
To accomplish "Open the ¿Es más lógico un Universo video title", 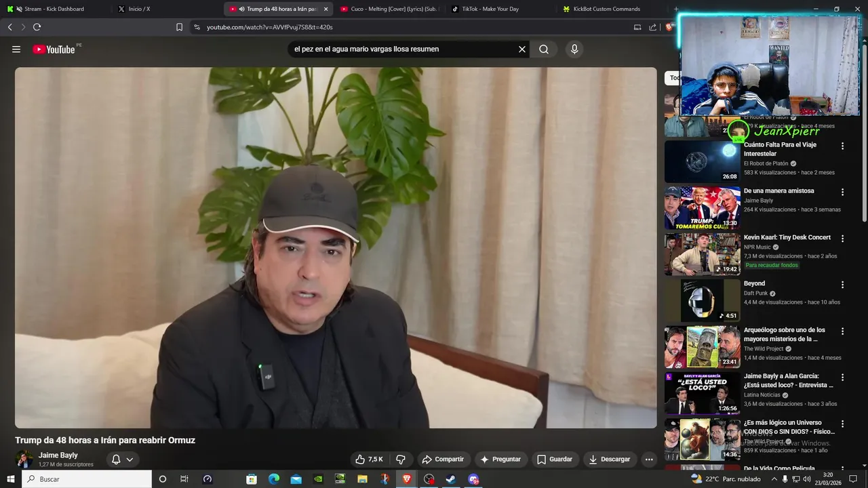I will [789, 427].
